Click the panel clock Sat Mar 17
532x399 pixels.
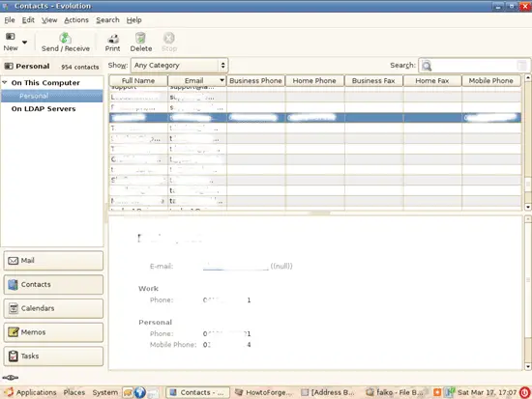point(487,392)
